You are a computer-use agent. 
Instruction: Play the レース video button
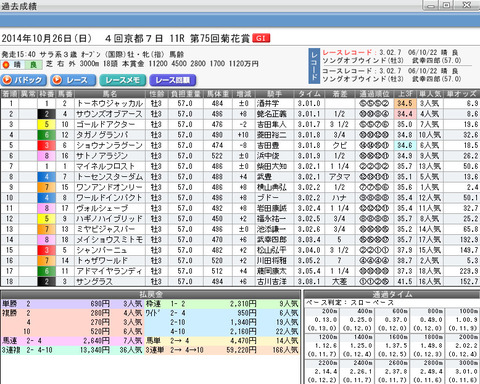tap(73, 80)
